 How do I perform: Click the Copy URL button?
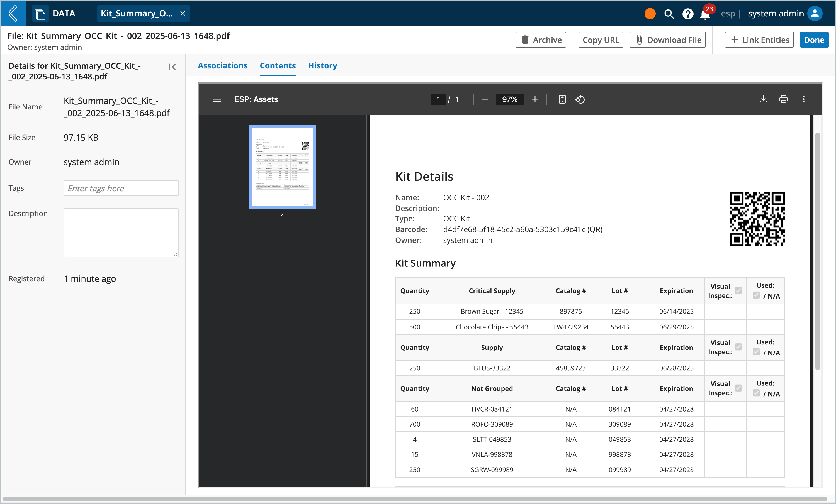pyautogui.click(x=601, y=40)
